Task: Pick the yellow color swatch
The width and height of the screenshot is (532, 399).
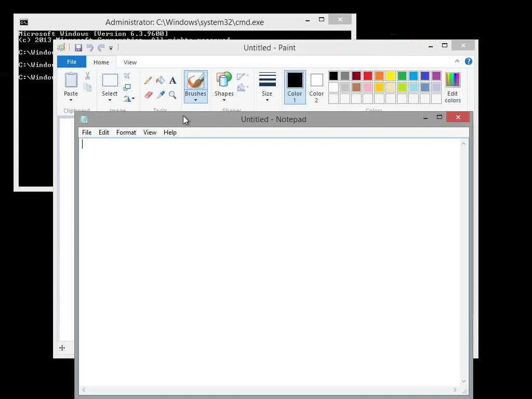Action: coord(391,76)
